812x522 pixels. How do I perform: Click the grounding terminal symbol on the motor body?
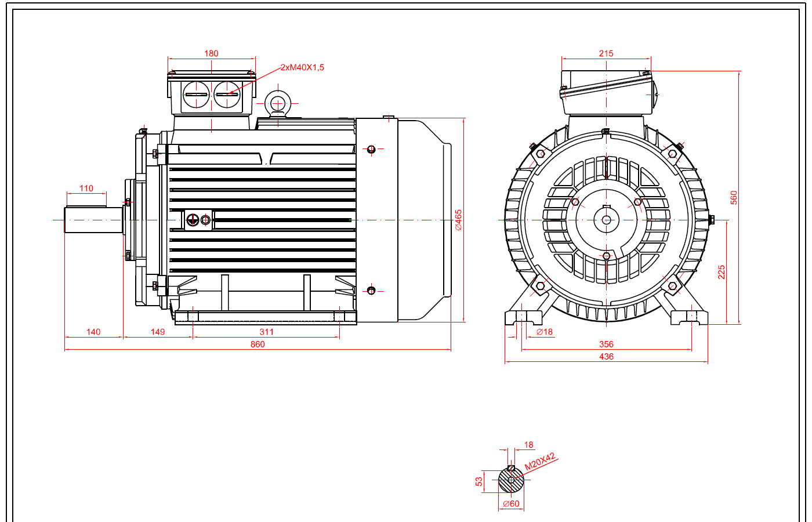[193, 220]
